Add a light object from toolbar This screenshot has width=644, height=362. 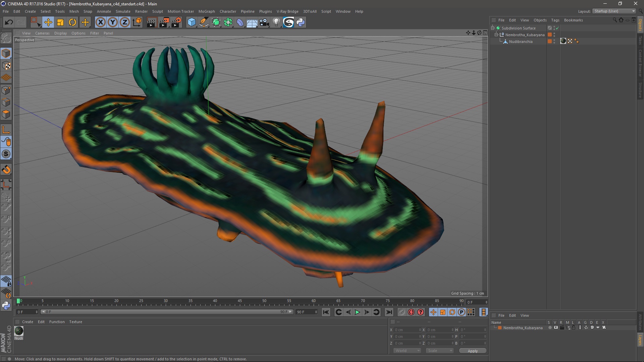click(276, 22)
